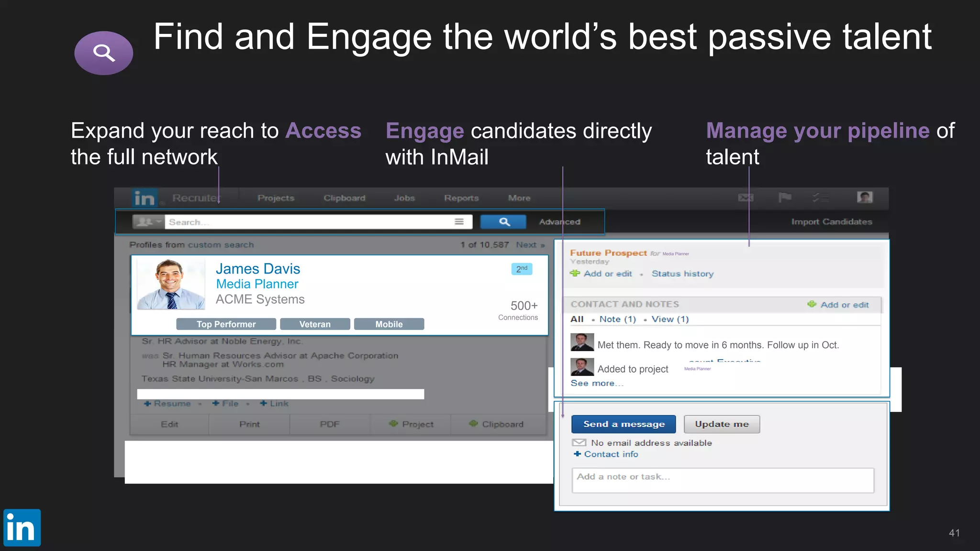Click the 2nd degree connection badge
The height and width of the screenshot is (551, 980).
522,269
